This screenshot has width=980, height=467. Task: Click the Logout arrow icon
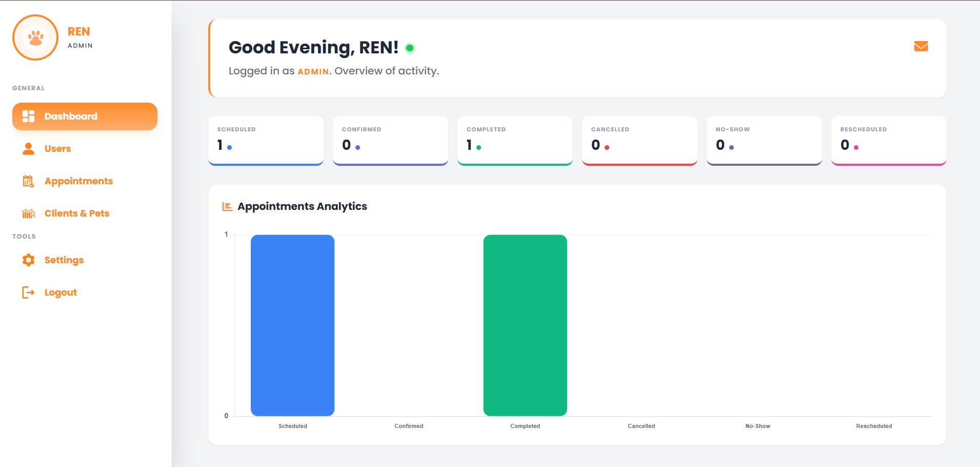[28, 292]
